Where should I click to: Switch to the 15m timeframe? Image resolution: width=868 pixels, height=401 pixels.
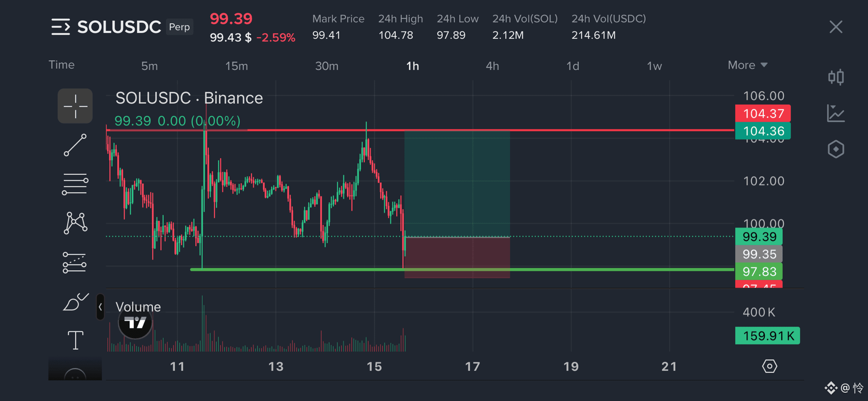236,66
